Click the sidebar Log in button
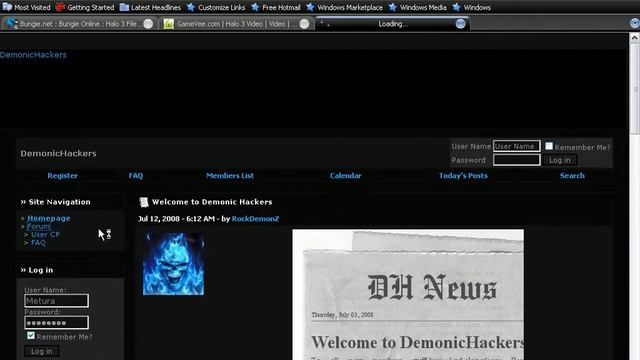Screen dimensions: 640x360 tap(42, 351)
